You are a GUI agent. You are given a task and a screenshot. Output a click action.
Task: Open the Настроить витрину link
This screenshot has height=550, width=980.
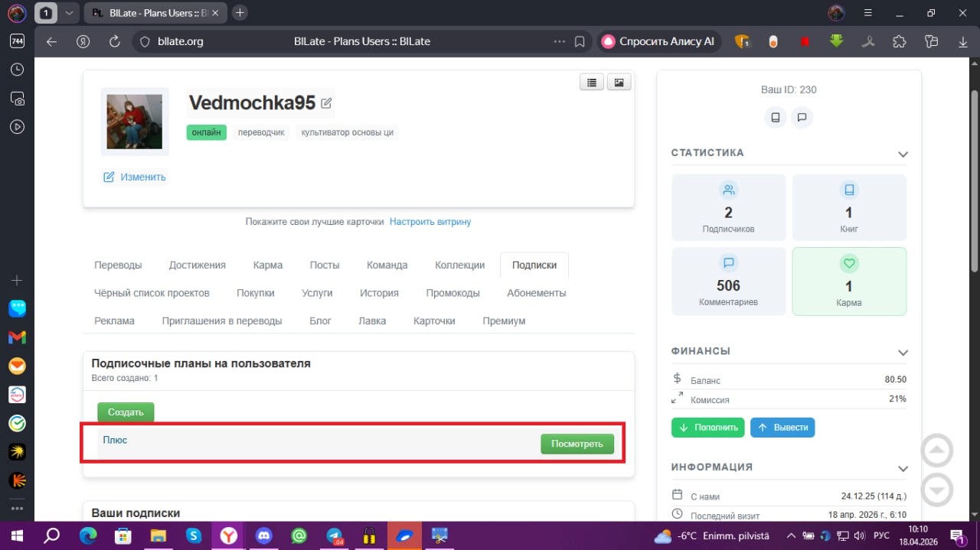430,222
